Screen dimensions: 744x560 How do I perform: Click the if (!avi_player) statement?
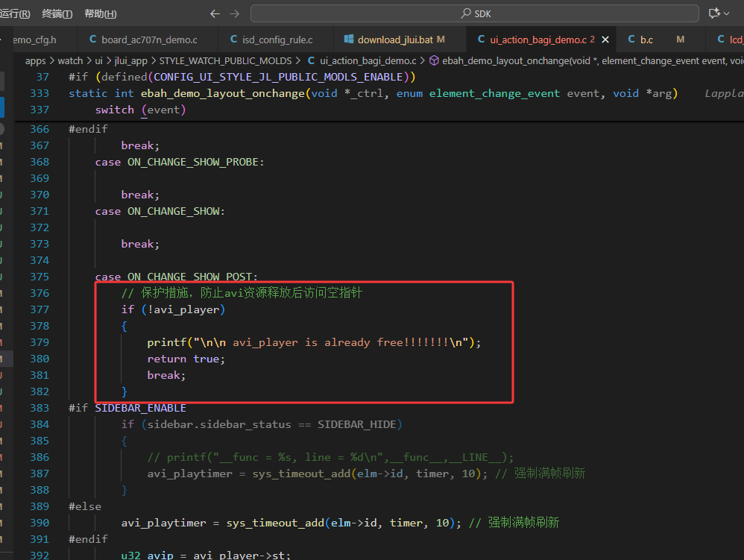click(173, 309)
